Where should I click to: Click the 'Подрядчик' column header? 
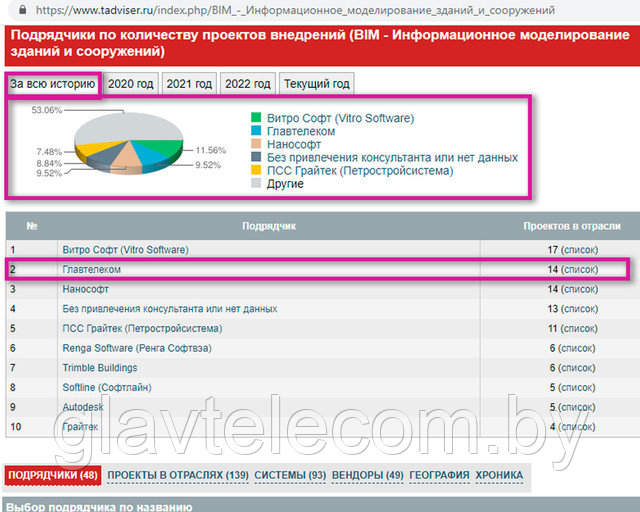click(x=269, y=226)
